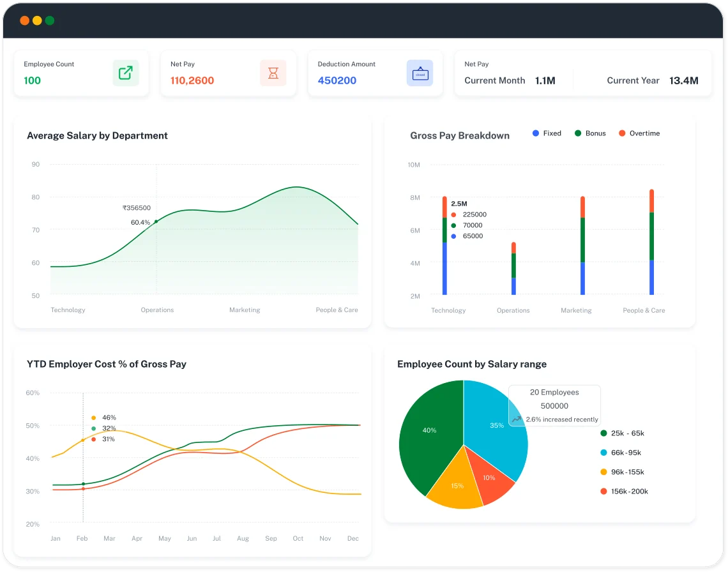
Task: Click the green data point at Feb
Action: click(x=83, y=485)
